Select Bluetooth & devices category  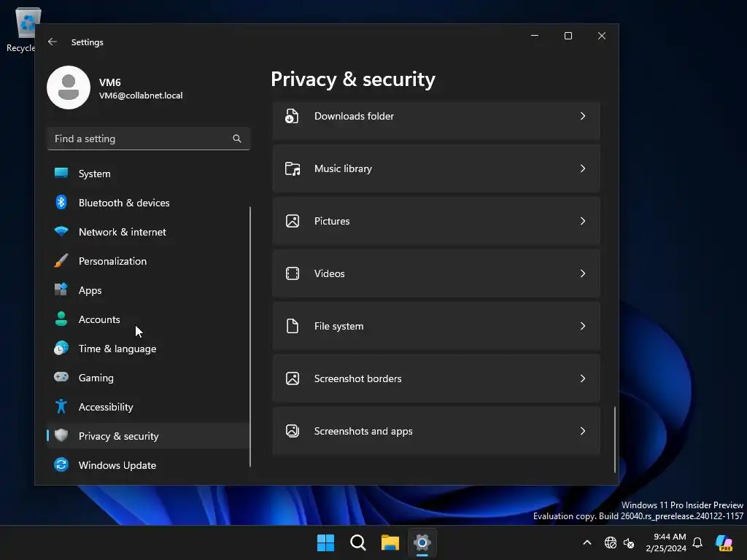coord(147,203)
